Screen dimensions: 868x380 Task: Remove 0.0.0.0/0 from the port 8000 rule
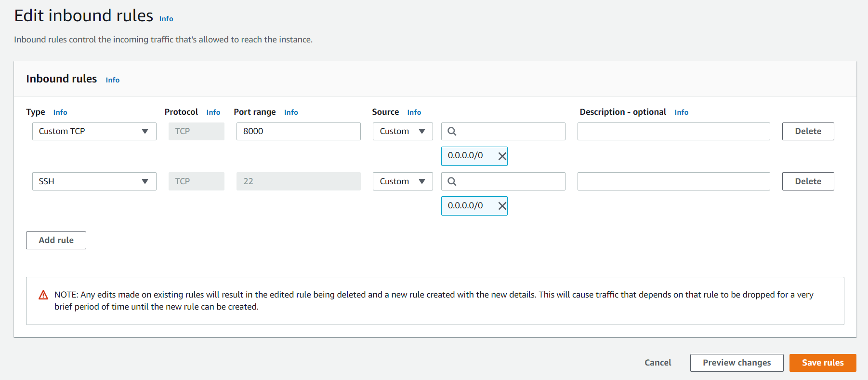pyautogui.click(x=502, y=156)
